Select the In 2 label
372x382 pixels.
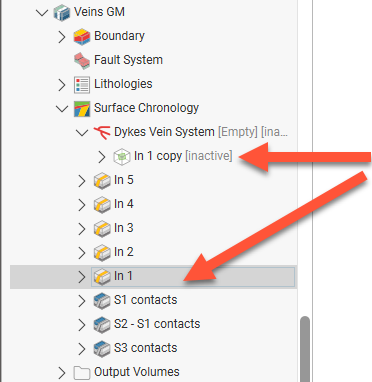[124, 252]
